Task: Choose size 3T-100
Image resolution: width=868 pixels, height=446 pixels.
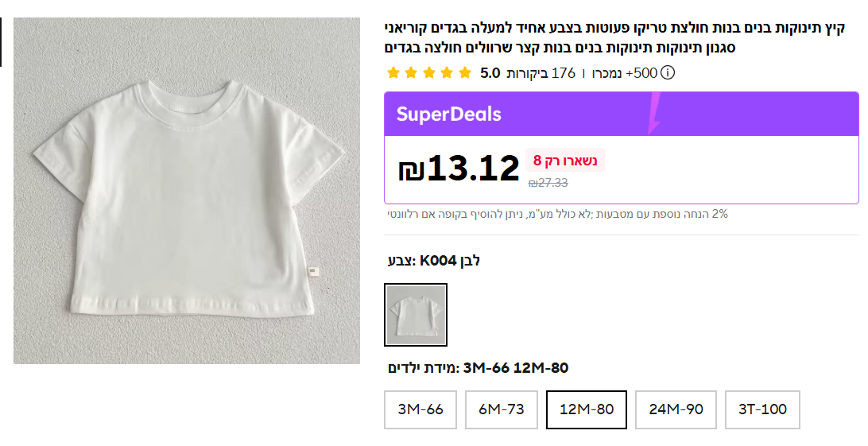Action: coord(762,409)
